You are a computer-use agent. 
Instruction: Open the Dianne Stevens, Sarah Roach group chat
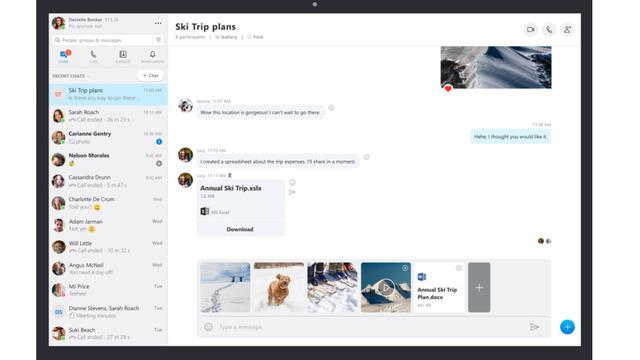[108, 312]
